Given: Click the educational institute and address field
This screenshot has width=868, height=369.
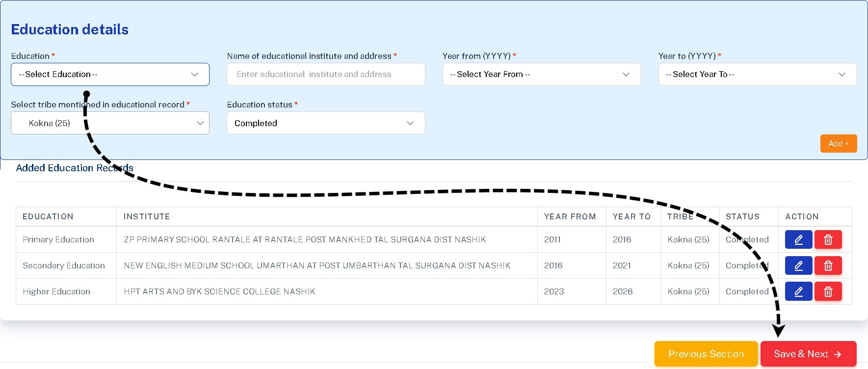Looking at the screenshot, I should click(x=325, y=75).
